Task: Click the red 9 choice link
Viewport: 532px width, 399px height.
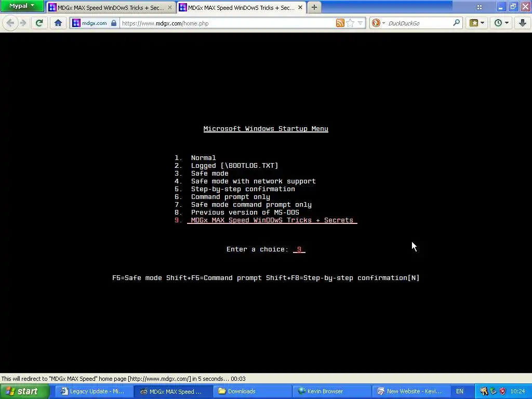Action: (299, 249)
